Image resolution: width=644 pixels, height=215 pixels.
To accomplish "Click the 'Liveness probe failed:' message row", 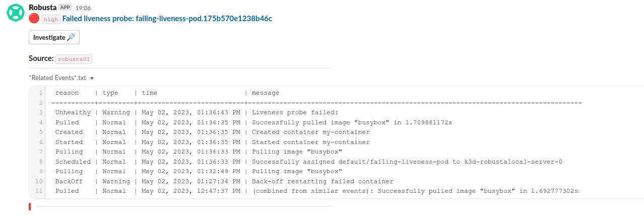I will (x=295, y=112).
